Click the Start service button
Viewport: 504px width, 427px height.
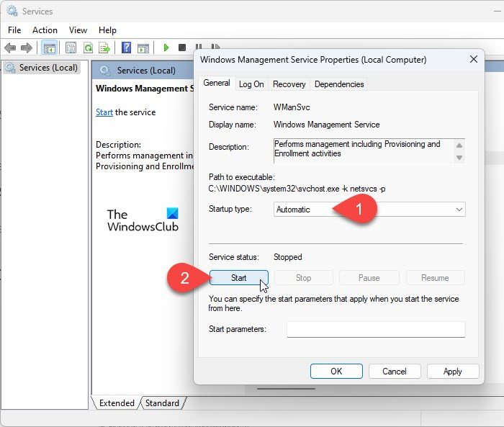click(x=239, y=278)
